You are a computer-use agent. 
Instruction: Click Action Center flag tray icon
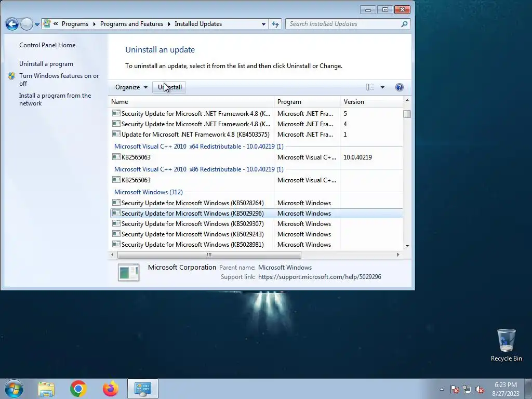click(x=455, y=390)
